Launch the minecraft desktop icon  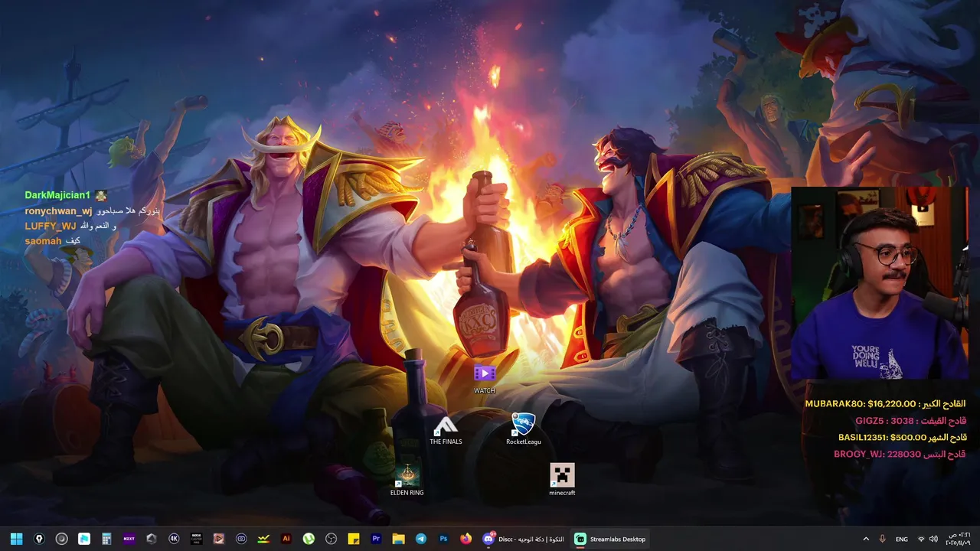click(562, 480)
